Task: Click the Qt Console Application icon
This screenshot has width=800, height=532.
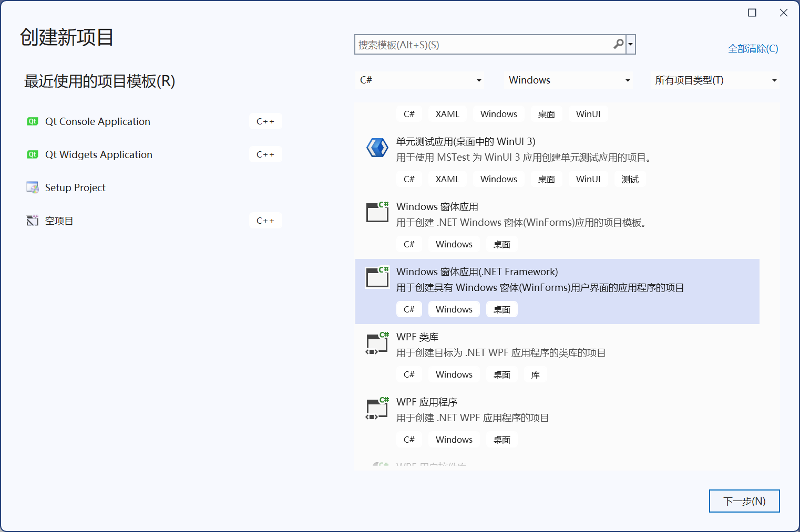Action: point(33,121)
